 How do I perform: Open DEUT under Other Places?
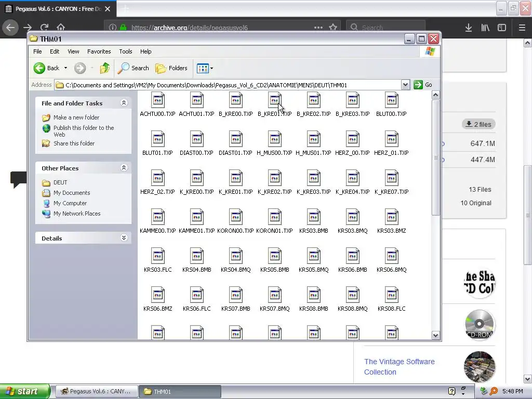tap(60, 182)
